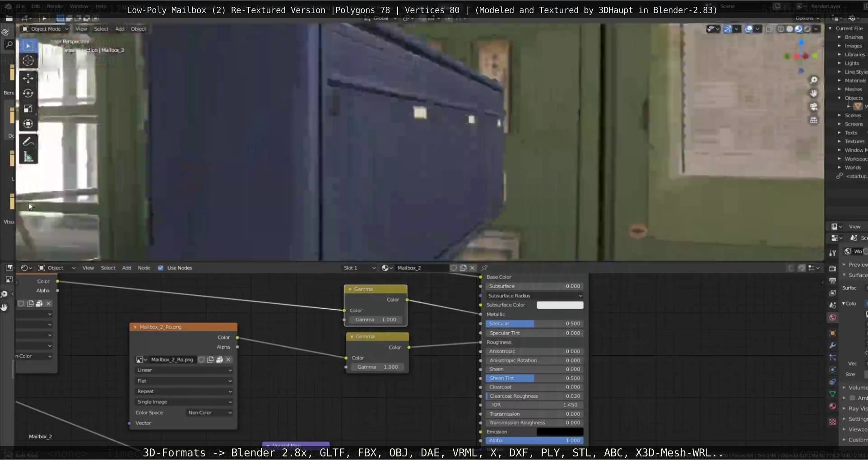Expand the Volume panel in World properties
The image size is (868, 460).
coord(844,387)
